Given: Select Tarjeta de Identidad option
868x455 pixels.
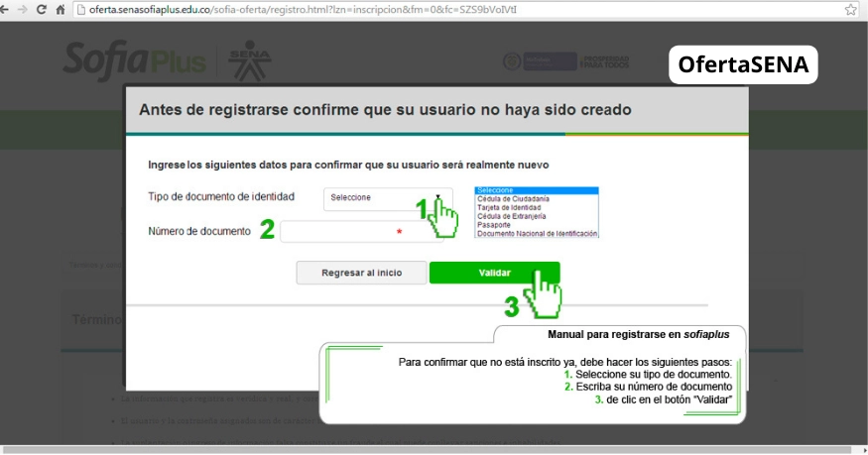Looking at the screenshot, I should click(x=509, y=208).
